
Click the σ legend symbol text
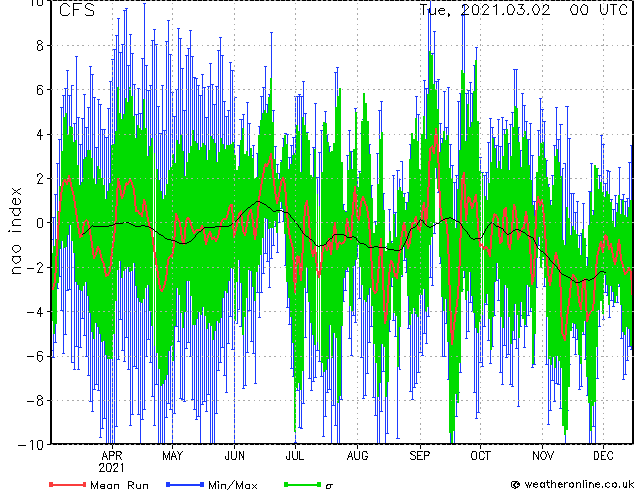(329, 486)
